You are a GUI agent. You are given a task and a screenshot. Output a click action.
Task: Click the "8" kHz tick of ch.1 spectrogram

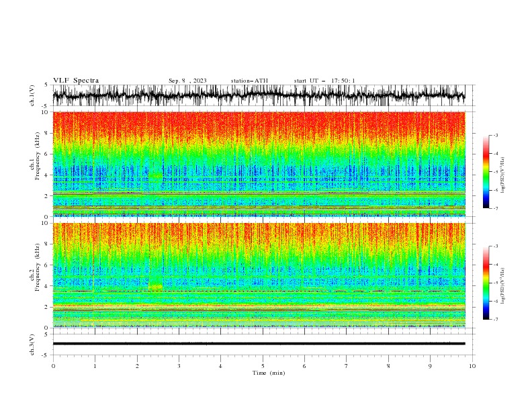click(48, 133)
